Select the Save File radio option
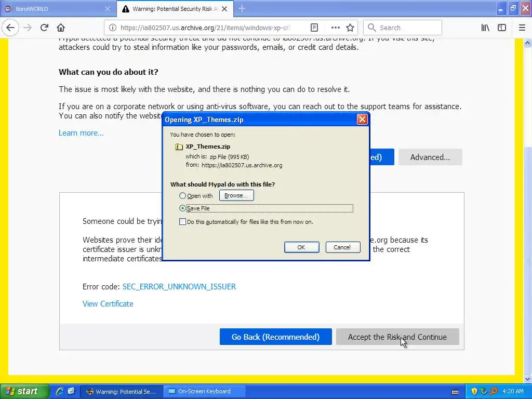The image size is (532, 399). click(182, 208)
